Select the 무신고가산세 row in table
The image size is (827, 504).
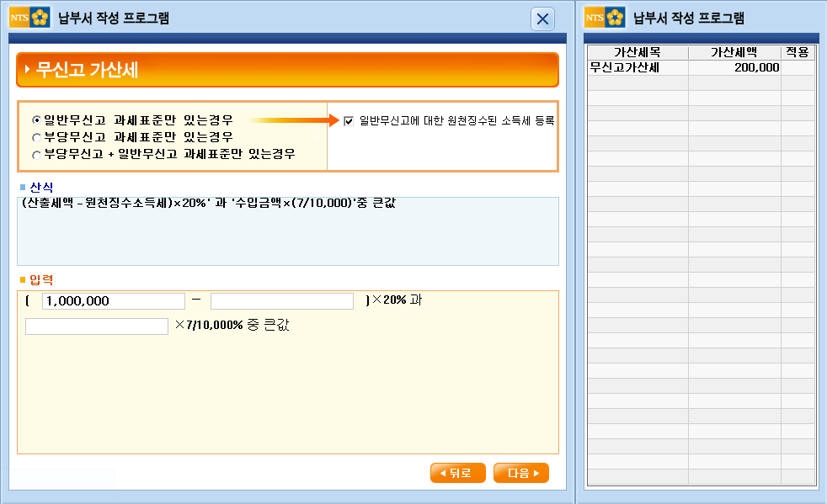[x=701, y=67]
